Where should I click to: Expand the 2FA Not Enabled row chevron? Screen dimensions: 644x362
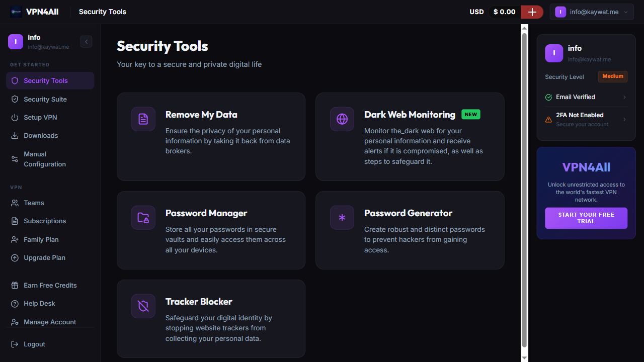624,119
